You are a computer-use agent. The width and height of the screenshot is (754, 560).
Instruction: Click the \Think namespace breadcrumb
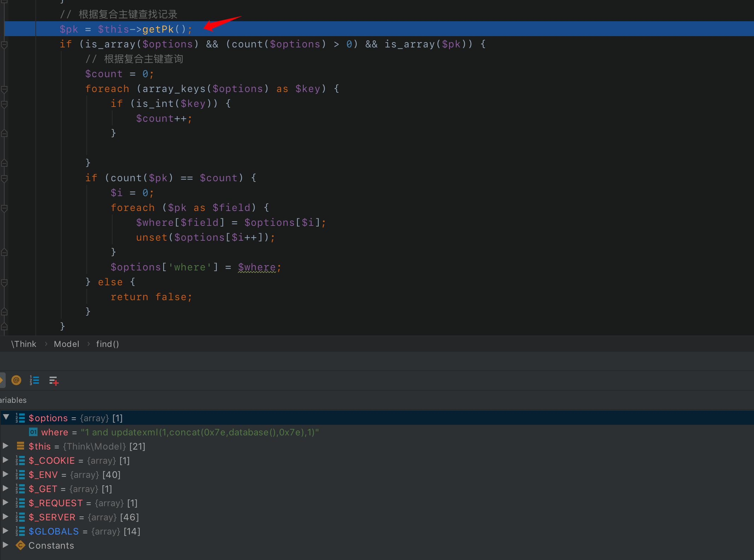click(x=24, y=344)
